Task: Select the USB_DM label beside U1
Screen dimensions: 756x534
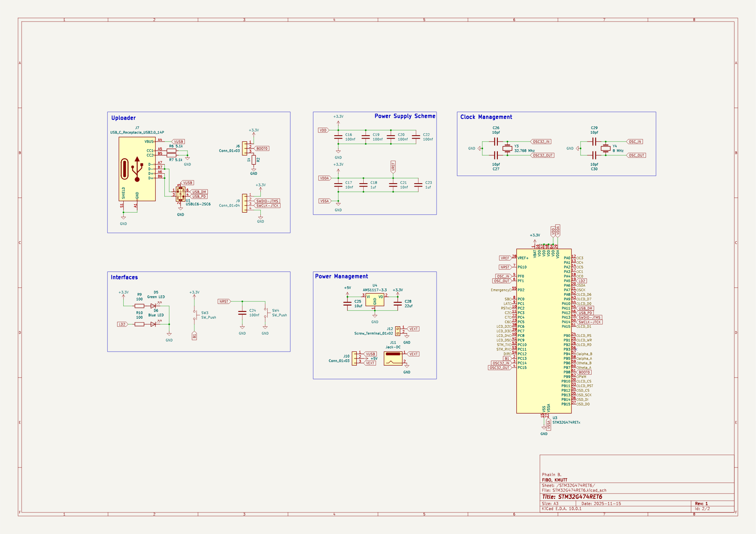Action: point(199,192)
